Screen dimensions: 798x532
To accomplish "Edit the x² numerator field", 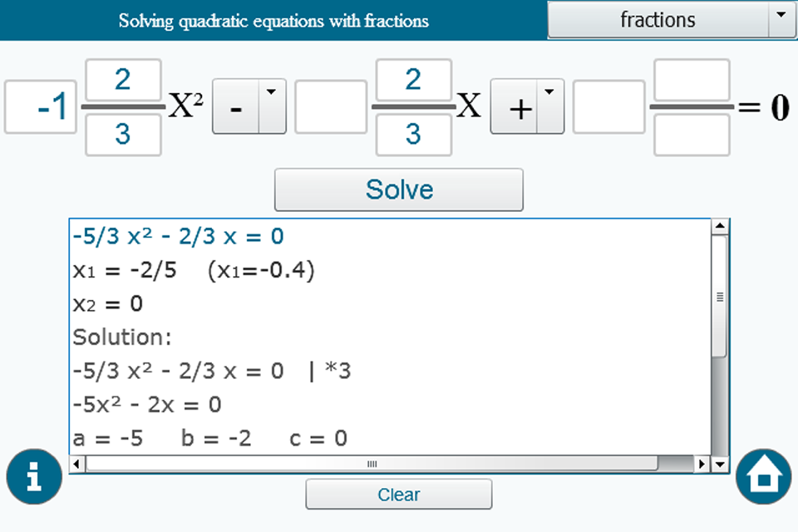I will pos(123,80).
